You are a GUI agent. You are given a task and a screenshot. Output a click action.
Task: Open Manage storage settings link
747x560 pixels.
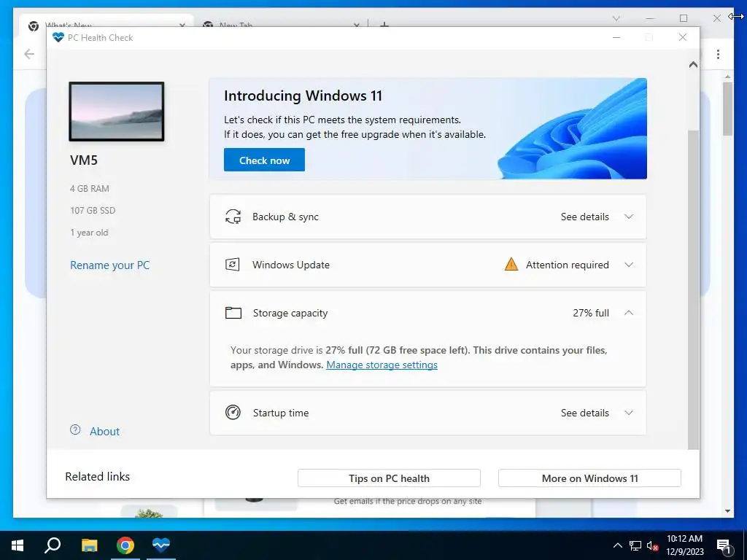point(382,365)
